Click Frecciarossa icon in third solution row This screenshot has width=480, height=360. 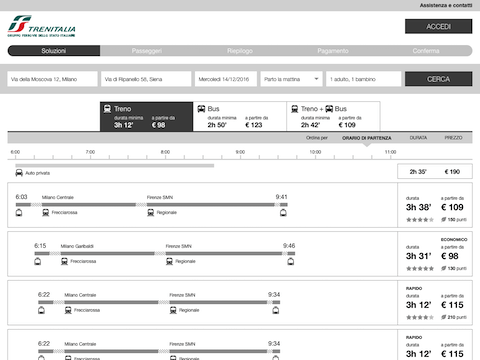coord(68,310)
